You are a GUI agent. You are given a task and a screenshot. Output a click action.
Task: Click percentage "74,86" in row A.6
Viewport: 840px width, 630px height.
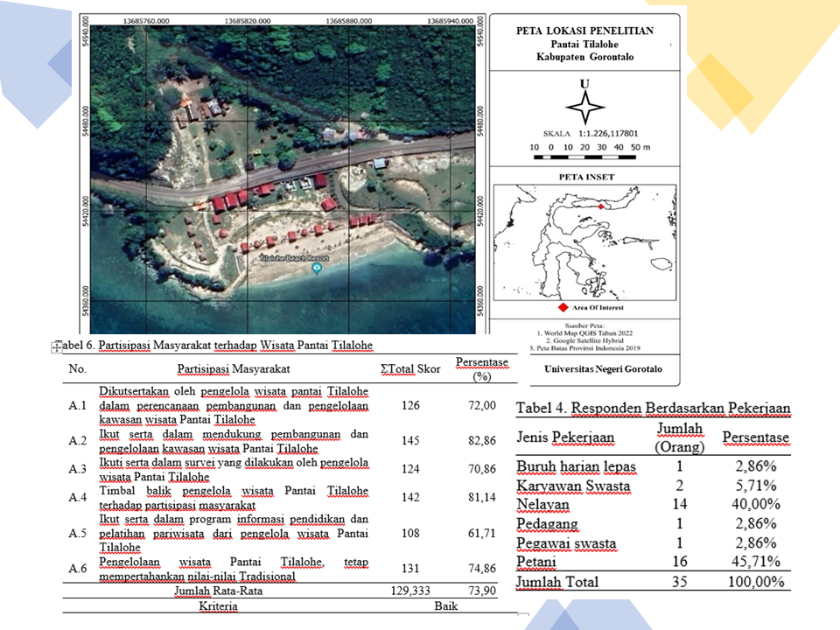pos(482,569)
